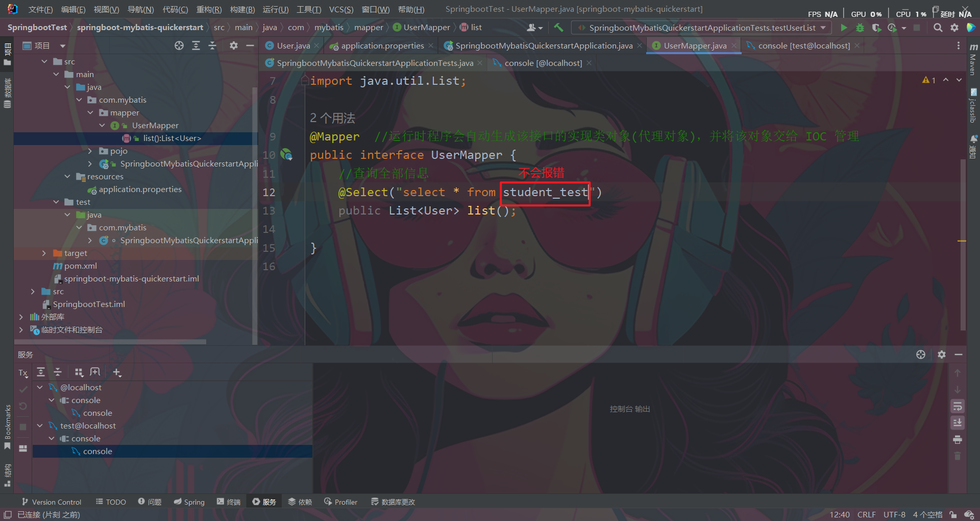980x521 pixels.
Task: Click mapper breadcrumb in navigation bar
Action: click(x=369, y=28)
